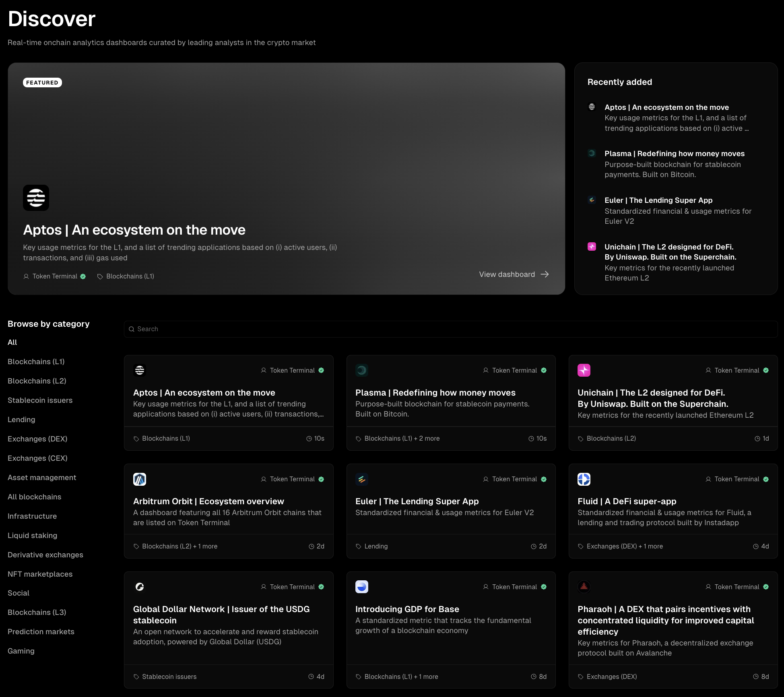Click the Exchanges (DEX) + 1 more tag on the Fluid card

point(624,546)
